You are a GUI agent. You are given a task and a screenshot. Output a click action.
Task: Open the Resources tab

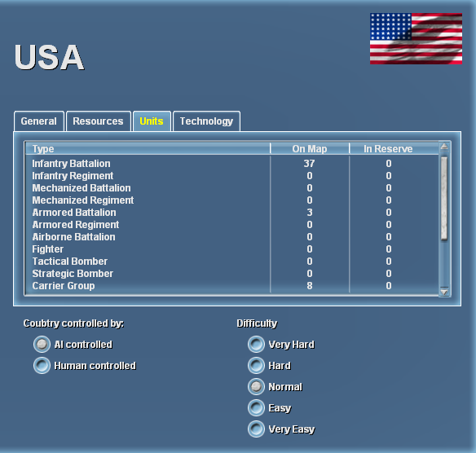(x=99, y=121)
